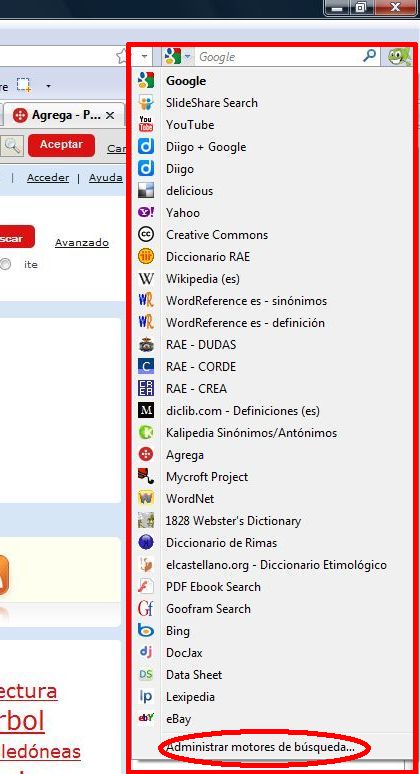Click the diclib.com black M icon
The height and width of the screenshot is (774, 420).
click(x=146, y=410)
